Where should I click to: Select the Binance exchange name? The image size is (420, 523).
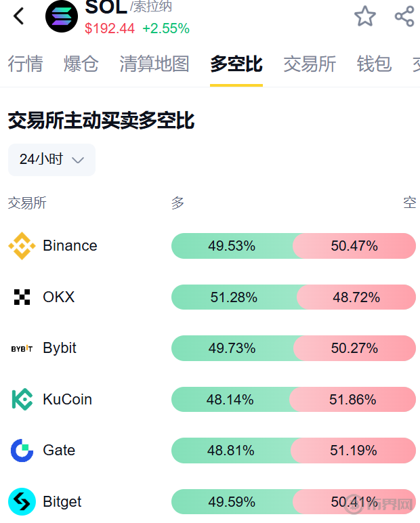[70, 246]
